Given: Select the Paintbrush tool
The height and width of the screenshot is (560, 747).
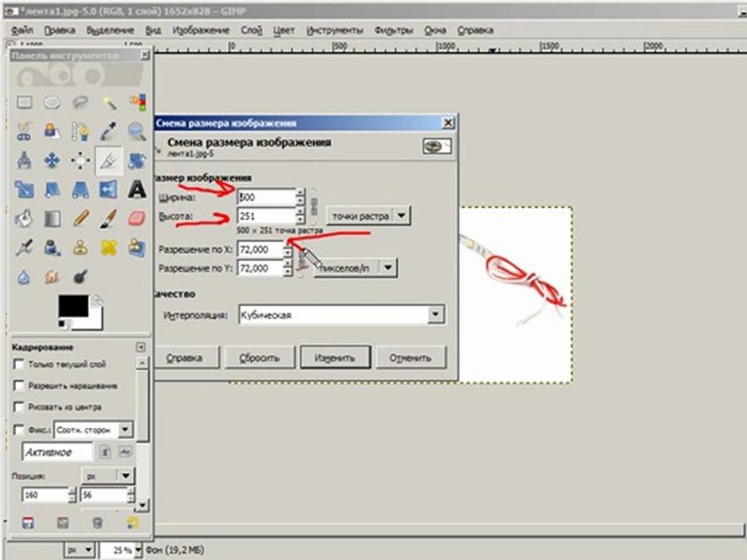Looking at the screenshot, I should point(109,219).
